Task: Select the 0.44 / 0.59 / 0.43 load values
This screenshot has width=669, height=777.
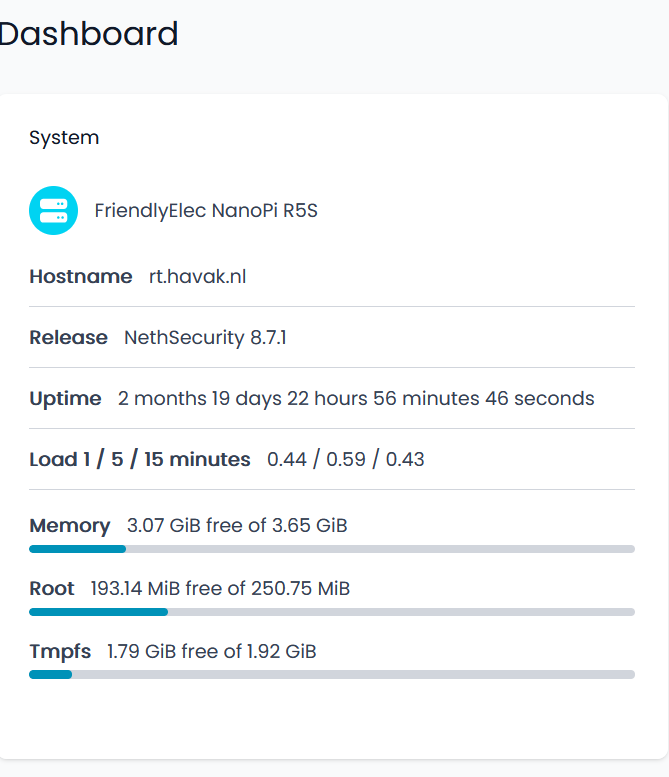Action: coord(346,459)
